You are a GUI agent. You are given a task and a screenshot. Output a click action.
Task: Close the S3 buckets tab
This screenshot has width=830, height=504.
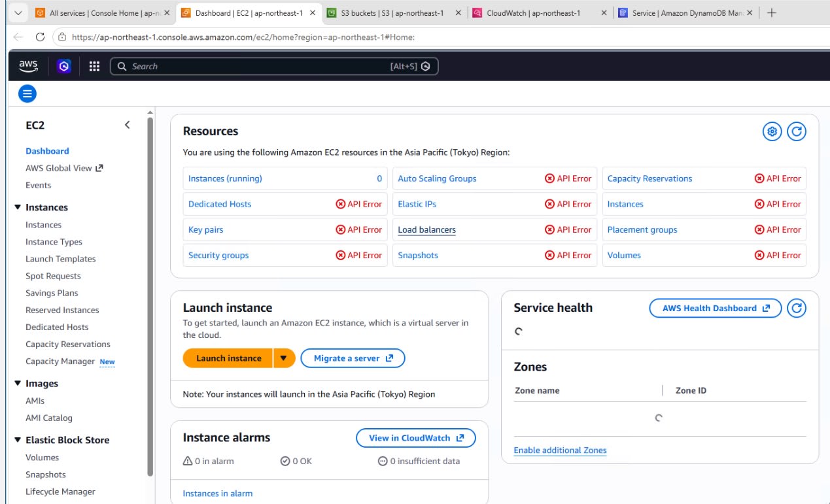[457, 12]
